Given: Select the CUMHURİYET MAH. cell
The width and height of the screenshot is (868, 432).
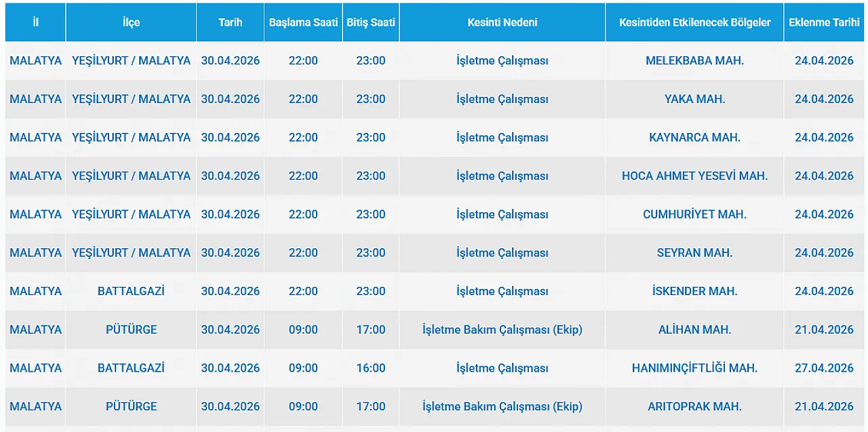Looking at the screenshot, I should click(x=694, y=214).
